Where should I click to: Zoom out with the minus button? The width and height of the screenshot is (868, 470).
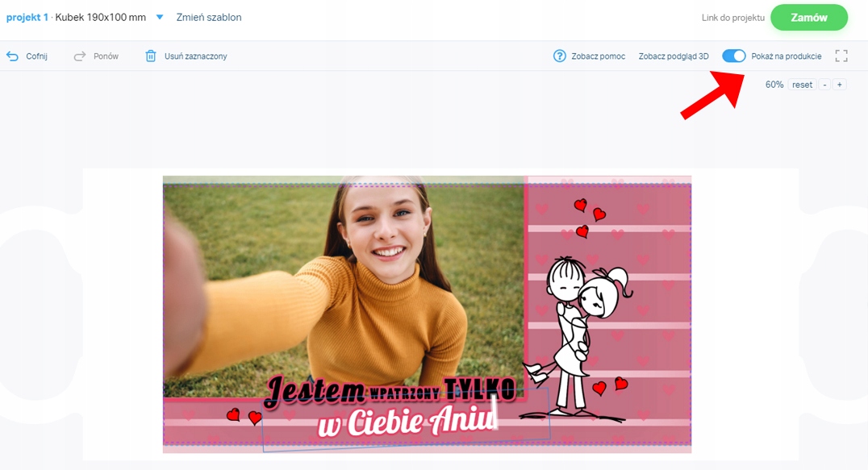pyautogui.click(x=824, y=85)
